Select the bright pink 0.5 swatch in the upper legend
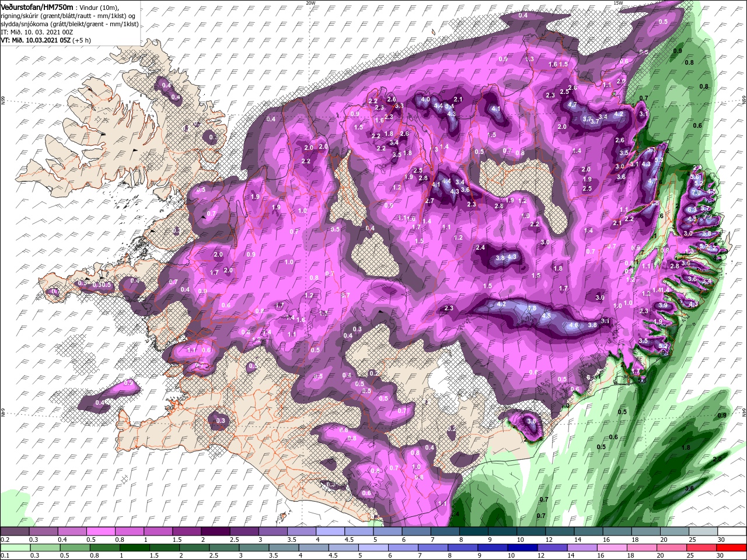The width and height of the screenshot is (747, 560). (100, 532)
